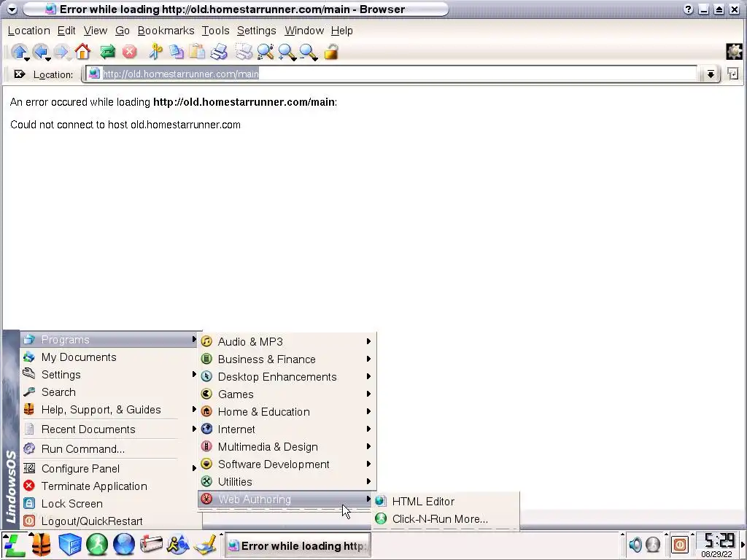The width and height of the screenshot is (747, 560).
Task: Expand the Multimedia & Design submenu
Action: tap(287, 447)
